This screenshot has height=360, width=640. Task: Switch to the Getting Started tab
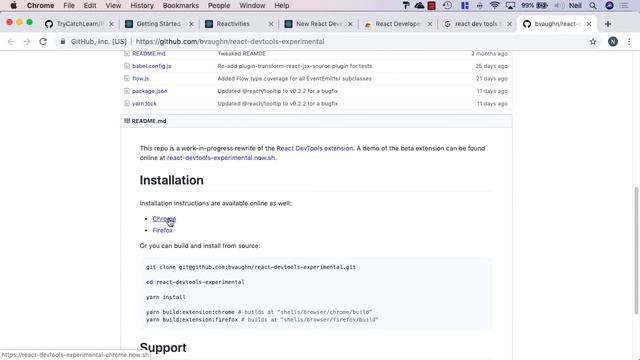tap(158, 24)
